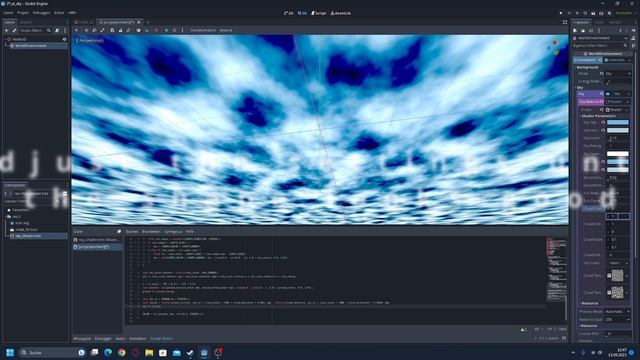Switch to the Import dock tab
This screenshot has height=360, width=640.
(26, 22)
